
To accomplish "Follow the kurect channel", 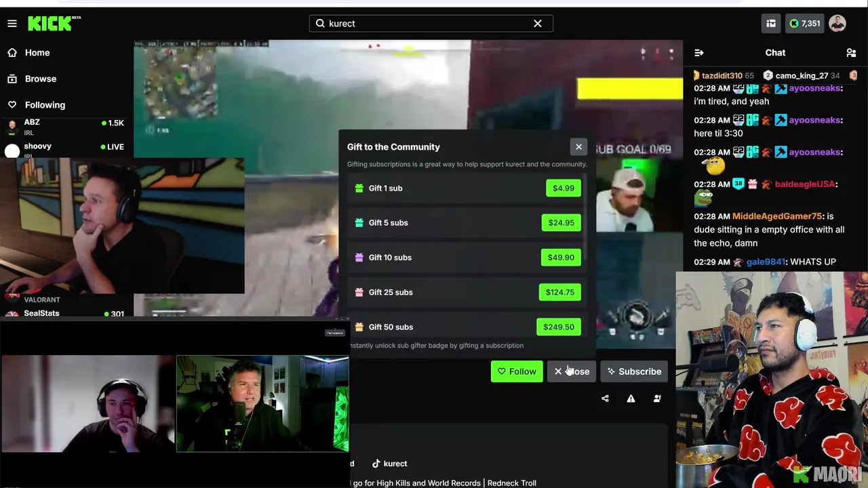I will [x=517, y=371].
